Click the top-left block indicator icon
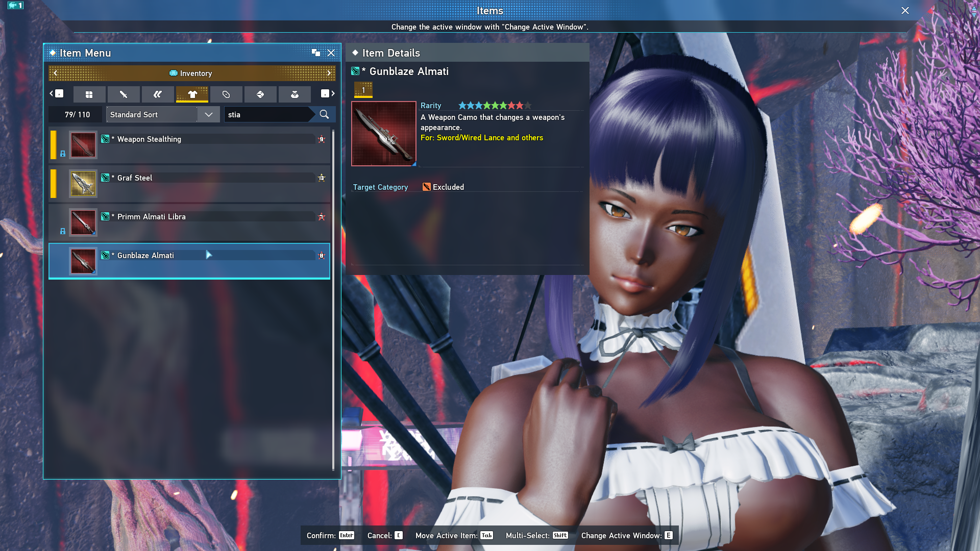 15,6
